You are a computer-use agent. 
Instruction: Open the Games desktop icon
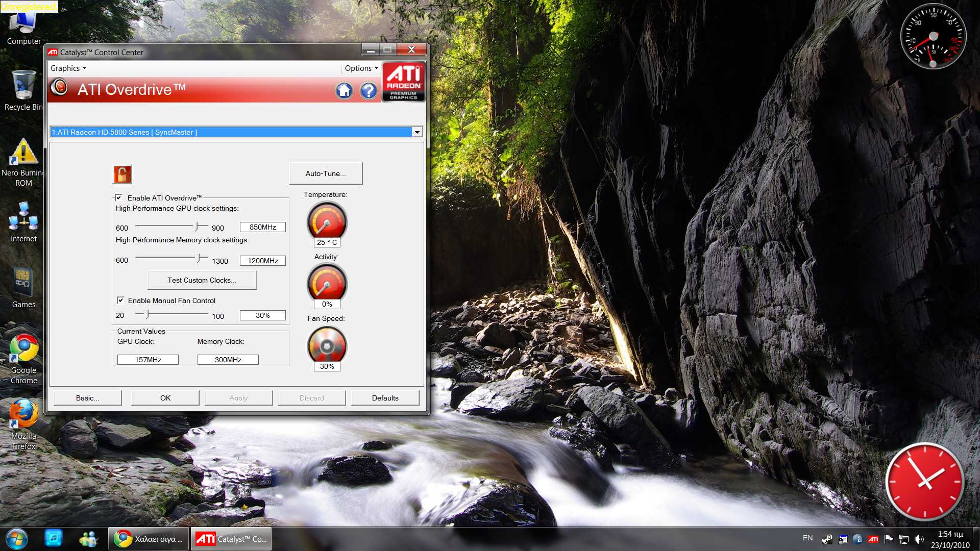point(23,288)
